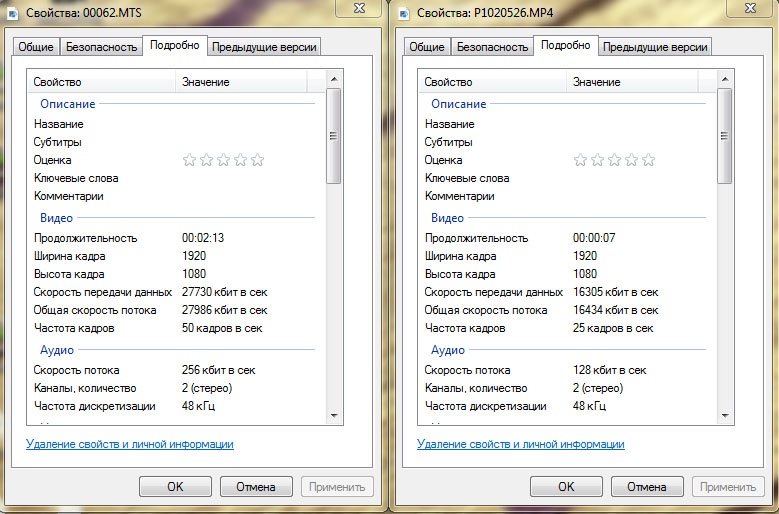Screen dimensions: 779x514
Task: Select duration value 00:00:07
Action: click(x=594, y=238)
